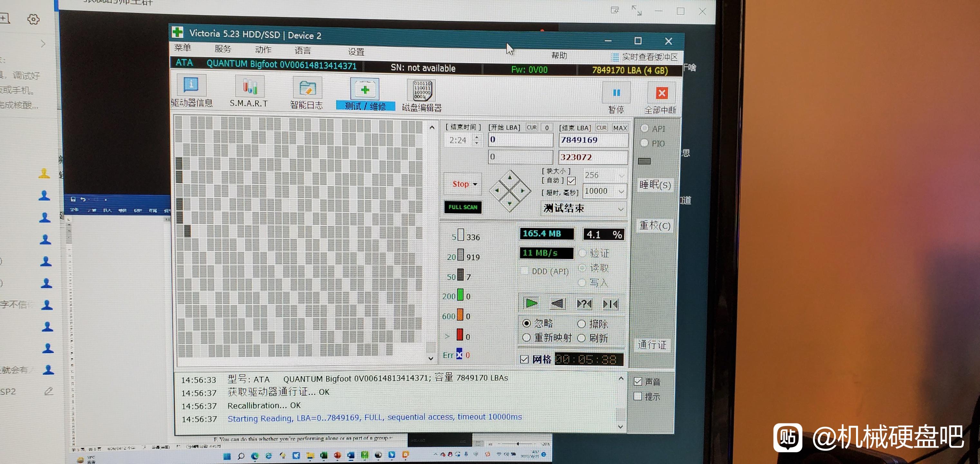The width and height of the screenshot is (980, 464).
Task: Click the 重校(C) recalibrate button
Action: point(654,225)
